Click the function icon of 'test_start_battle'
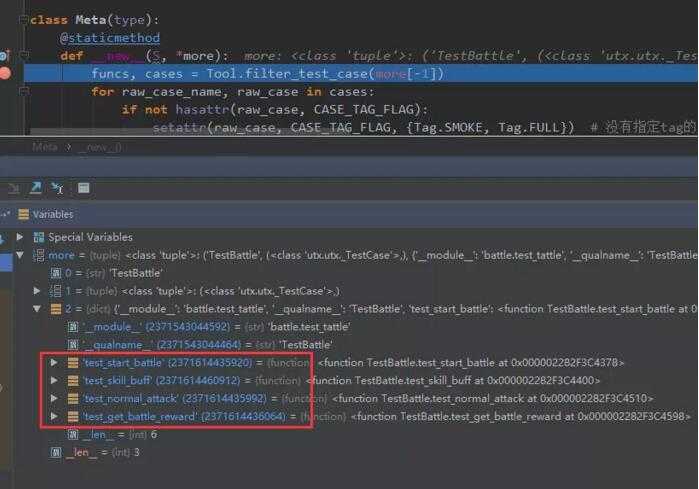Viewport: 699px width, 489px height. [73, 362]
